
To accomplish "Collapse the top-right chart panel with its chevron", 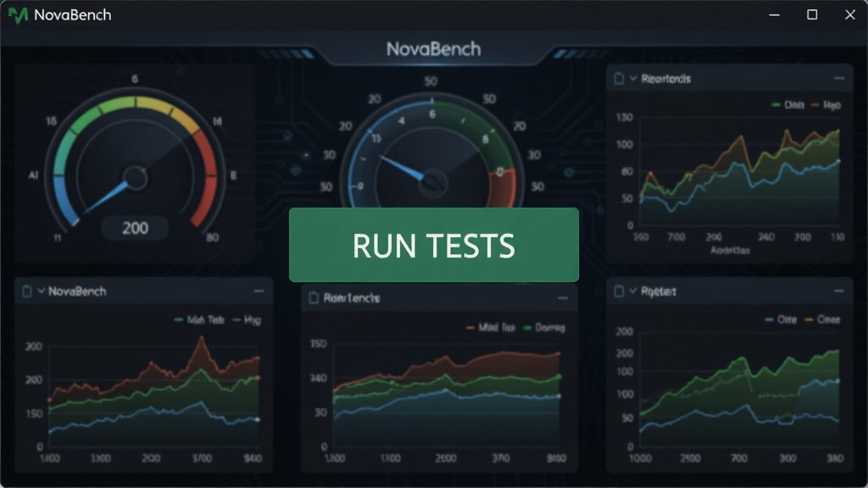I will (x=633, y=79).
